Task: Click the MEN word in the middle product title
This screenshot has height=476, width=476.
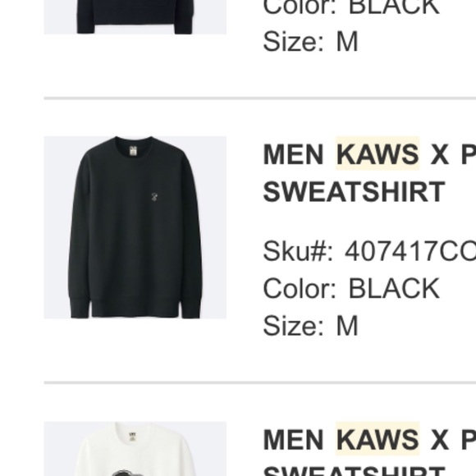Action: click(293, 154)
